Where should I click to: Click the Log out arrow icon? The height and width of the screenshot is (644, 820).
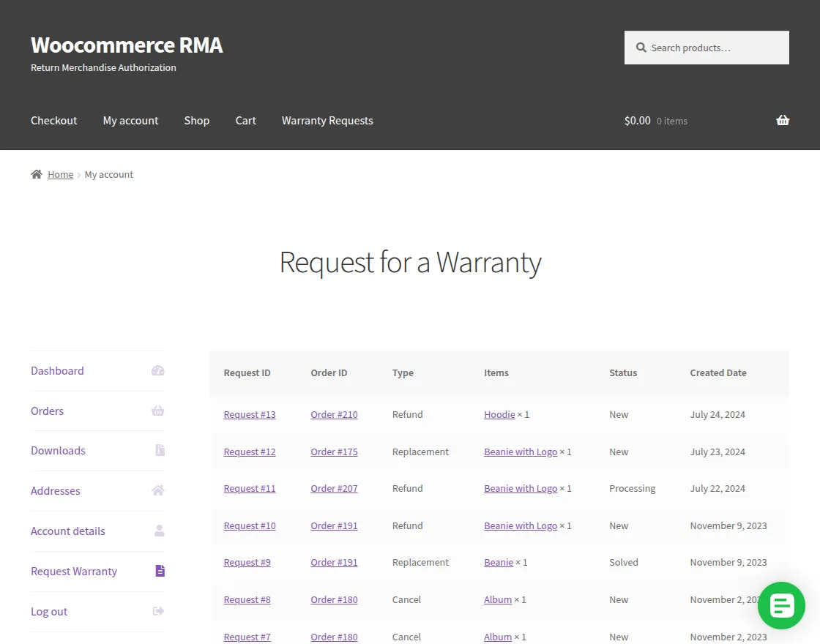coord(157,611)
